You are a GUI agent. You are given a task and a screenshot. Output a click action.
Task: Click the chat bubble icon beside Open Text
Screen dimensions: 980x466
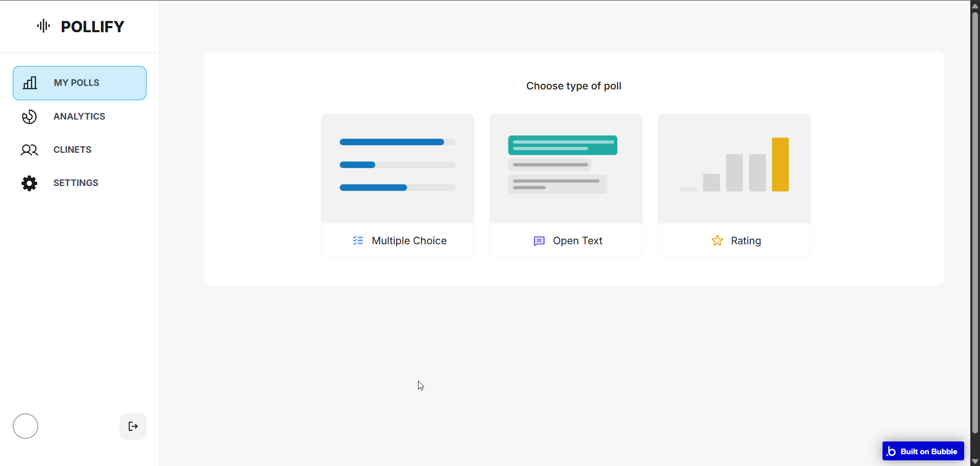tap(539, 241)
